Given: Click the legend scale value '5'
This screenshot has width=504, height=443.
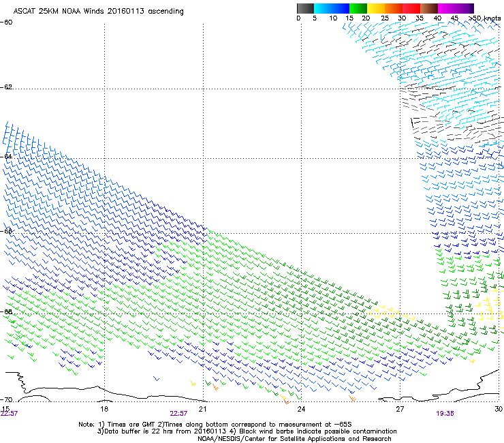Looking at the screenshot, I should tap(315, 18).
